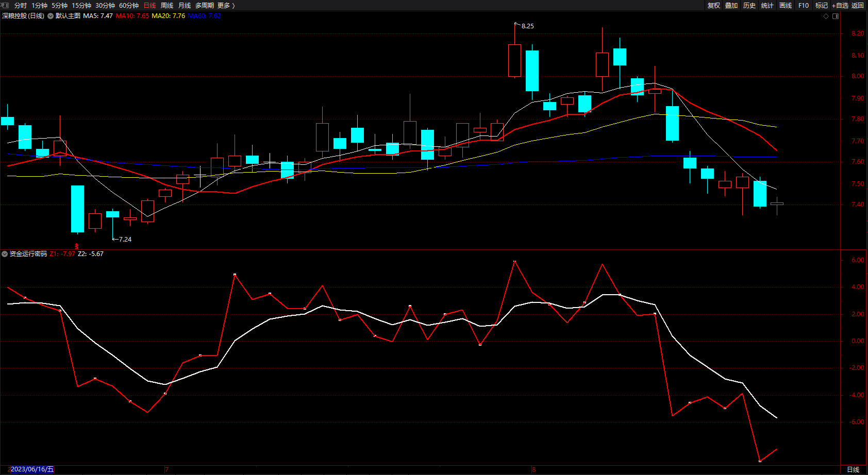Click the month 8 marker on the time axis
The height and width of the screenshot is (475, 868).
coord(534,470)
